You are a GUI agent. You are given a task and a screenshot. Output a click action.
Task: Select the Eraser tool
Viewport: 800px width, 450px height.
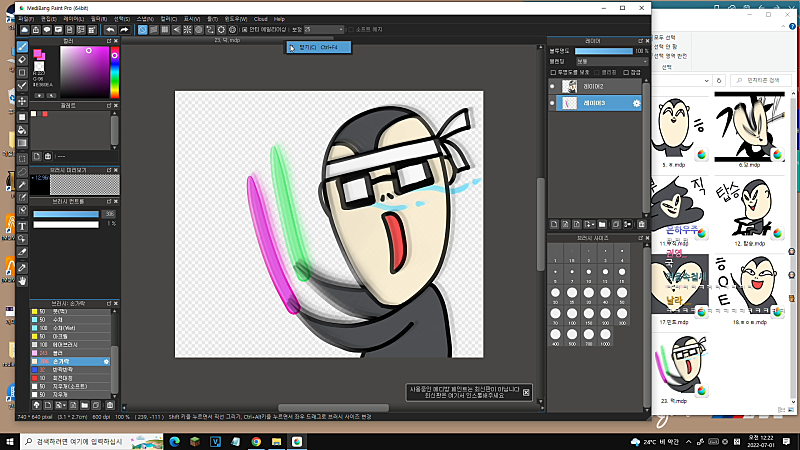coord(23,59)
